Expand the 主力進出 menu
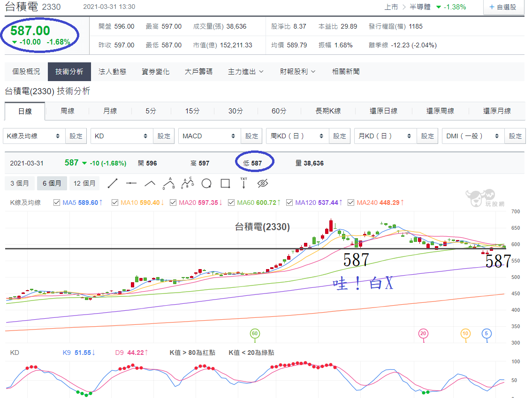Image resolution: width=532 pixels, height=398 pixels. pos(245,72)
